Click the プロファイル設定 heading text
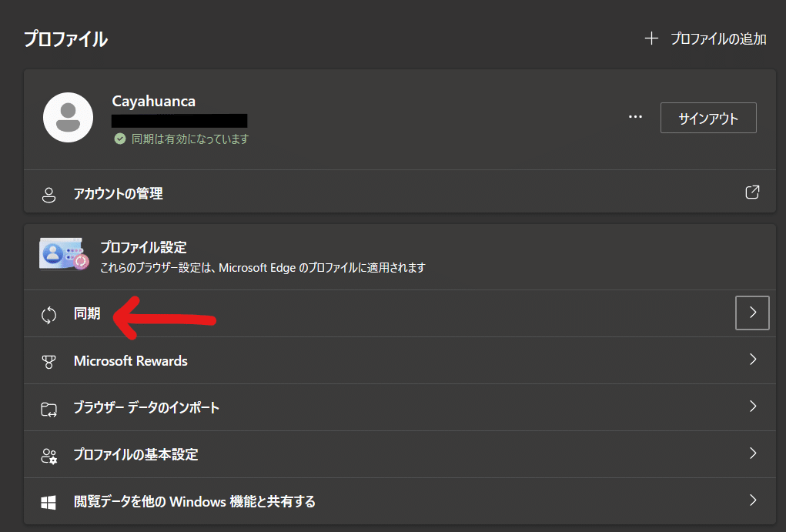Image resolution: width=786 pixels, height=532 pixels. [x=143, y=247]
